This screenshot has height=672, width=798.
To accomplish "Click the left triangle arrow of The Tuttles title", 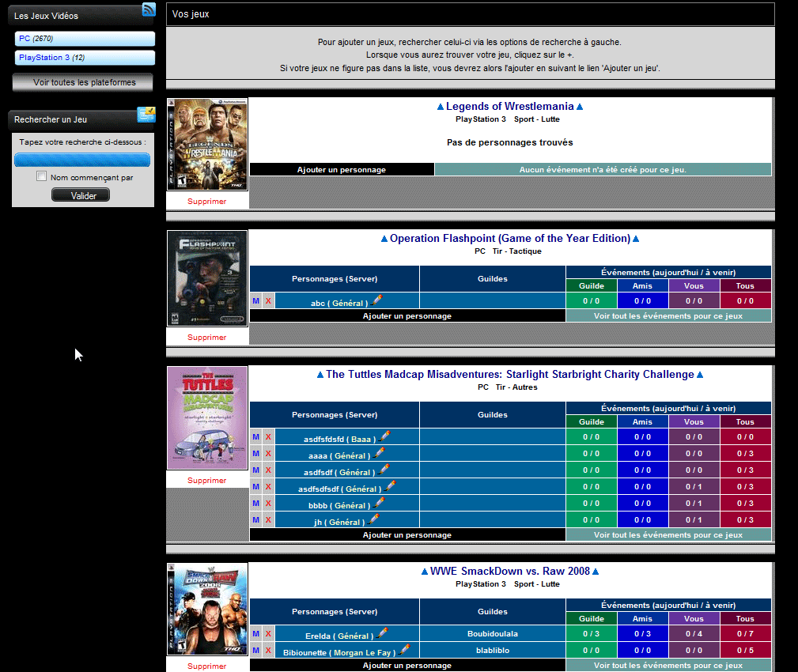I will [320, 375].
